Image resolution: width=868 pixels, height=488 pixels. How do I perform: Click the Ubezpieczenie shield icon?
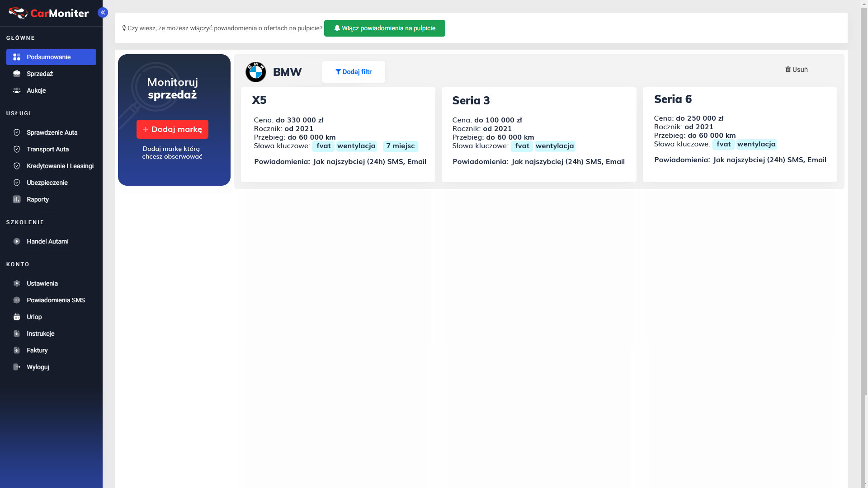17,183
